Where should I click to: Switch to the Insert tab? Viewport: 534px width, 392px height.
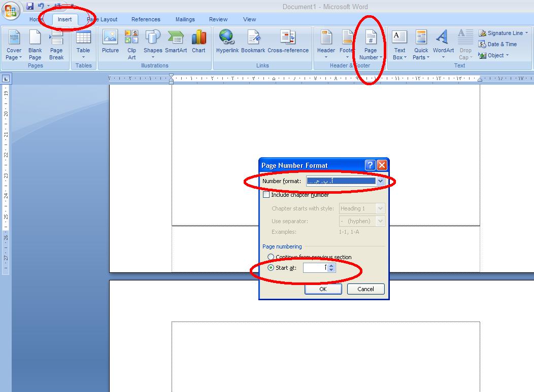(64, 19)
